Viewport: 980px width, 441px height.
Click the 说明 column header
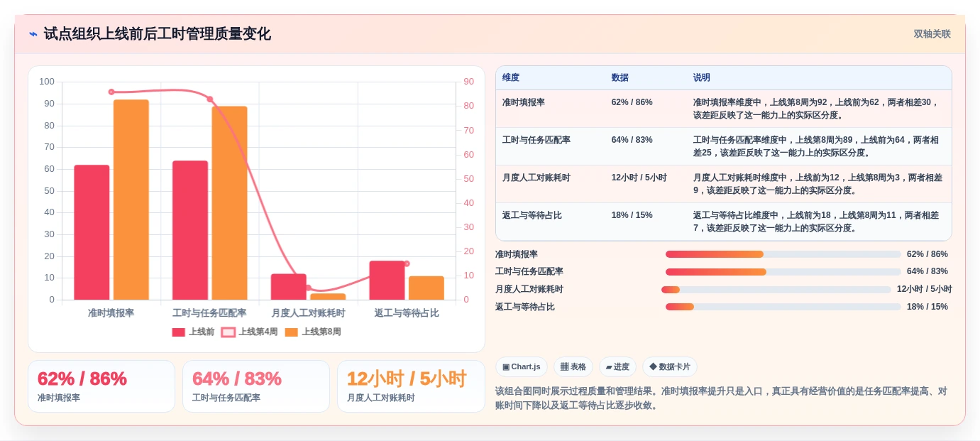[x=702, y=77]
